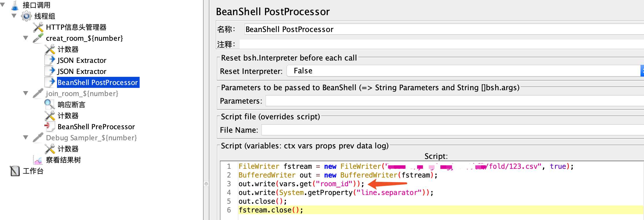Viewport: 644px width, 220px height.
Task: Click the 计数器 icon under join_room
Action: (x=50, y=116)
